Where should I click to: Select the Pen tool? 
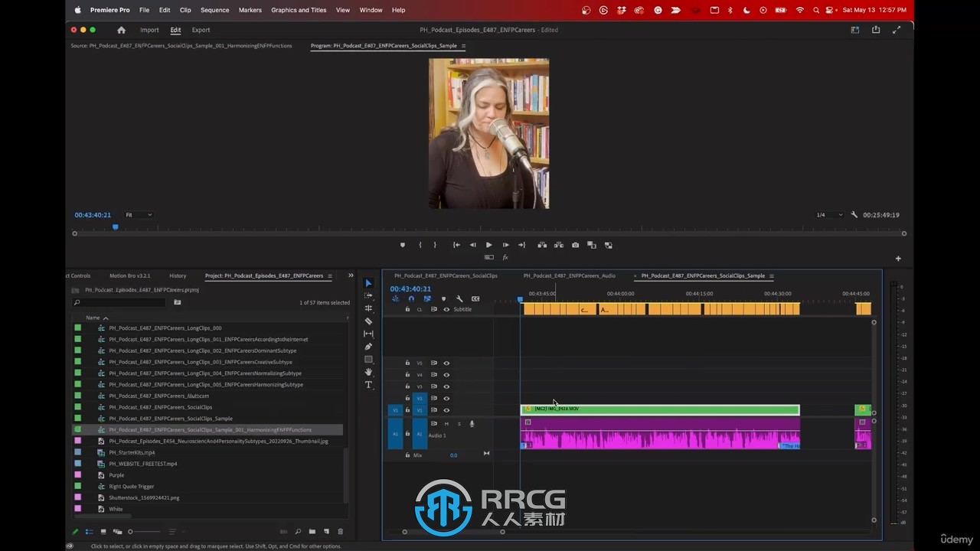click(368, 347)
